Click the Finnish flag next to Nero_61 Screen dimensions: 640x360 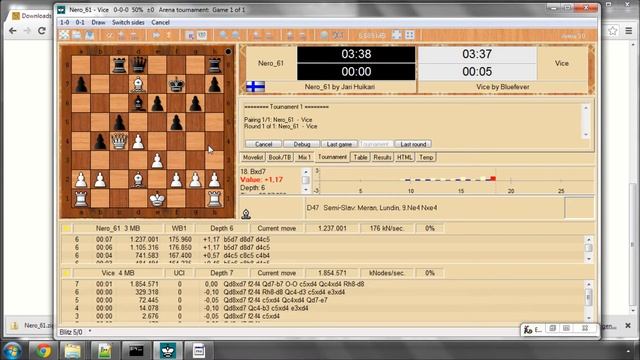pos(256,87)
